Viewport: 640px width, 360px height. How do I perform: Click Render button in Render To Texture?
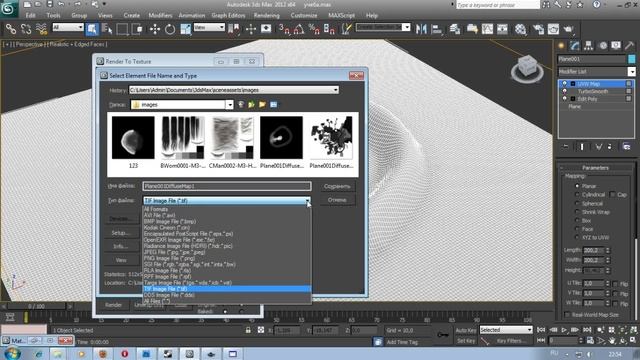113,305
